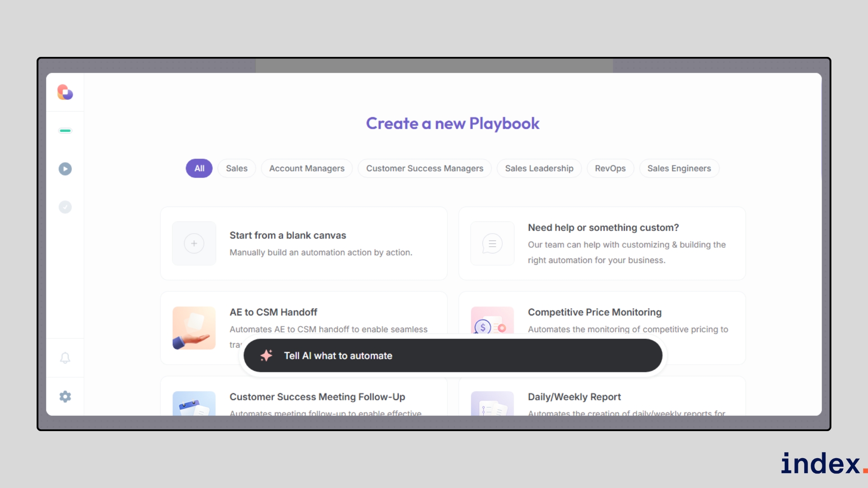Select Account Managers filter
The width and height of the screenshot is (868, 488).
307,169
